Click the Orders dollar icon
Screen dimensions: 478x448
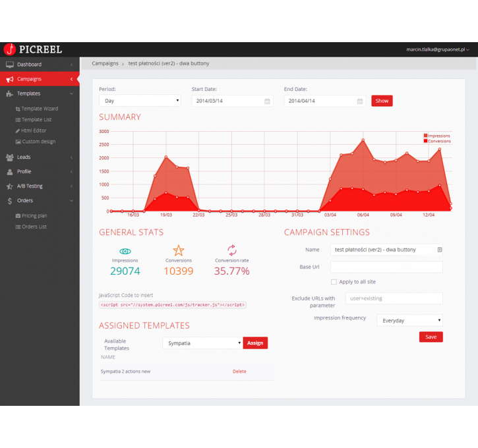[x=10, y=201]
